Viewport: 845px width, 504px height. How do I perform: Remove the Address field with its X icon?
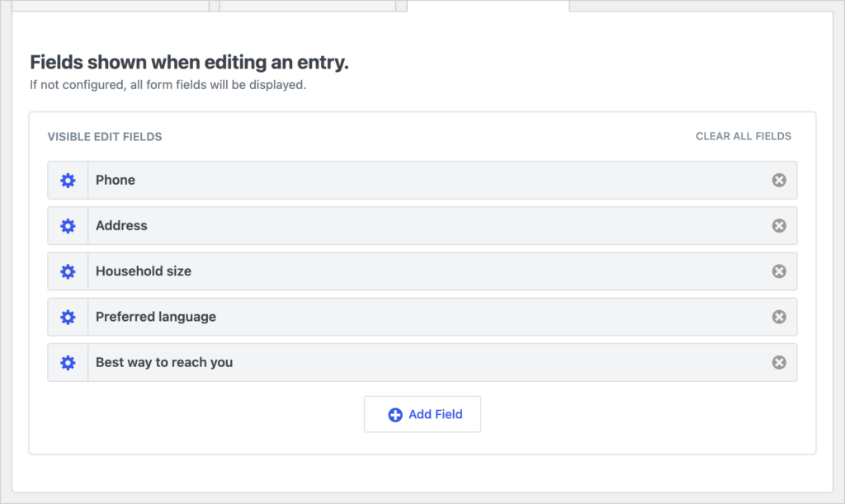[779, 226]
